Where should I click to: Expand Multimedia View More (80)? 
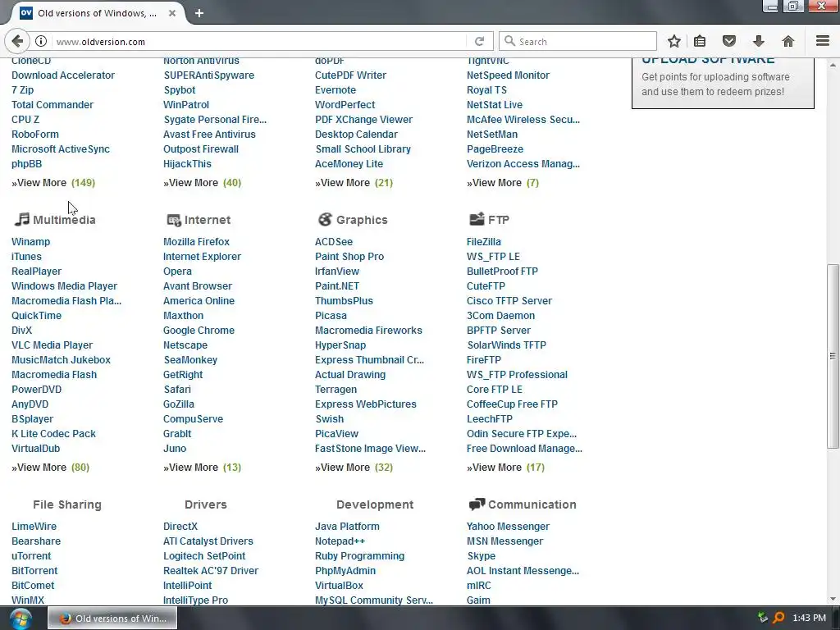(50, 467)
